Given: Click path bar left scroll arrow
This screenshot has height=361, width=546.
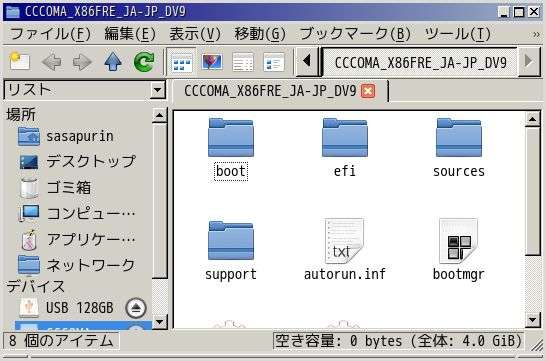Looking at the screenshot, I should click(307, 62).
